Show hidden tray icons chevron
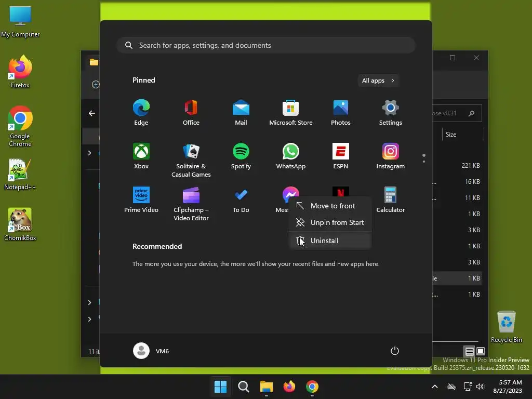Image resolution: width=532 pixels, height=399 pixels. coord(435,387)
